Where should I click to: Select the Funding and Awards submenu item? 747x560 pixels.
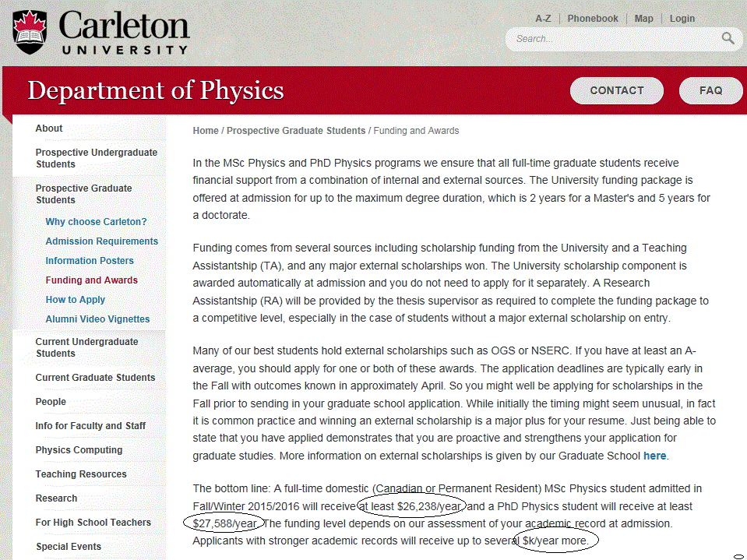coord(91,280)
